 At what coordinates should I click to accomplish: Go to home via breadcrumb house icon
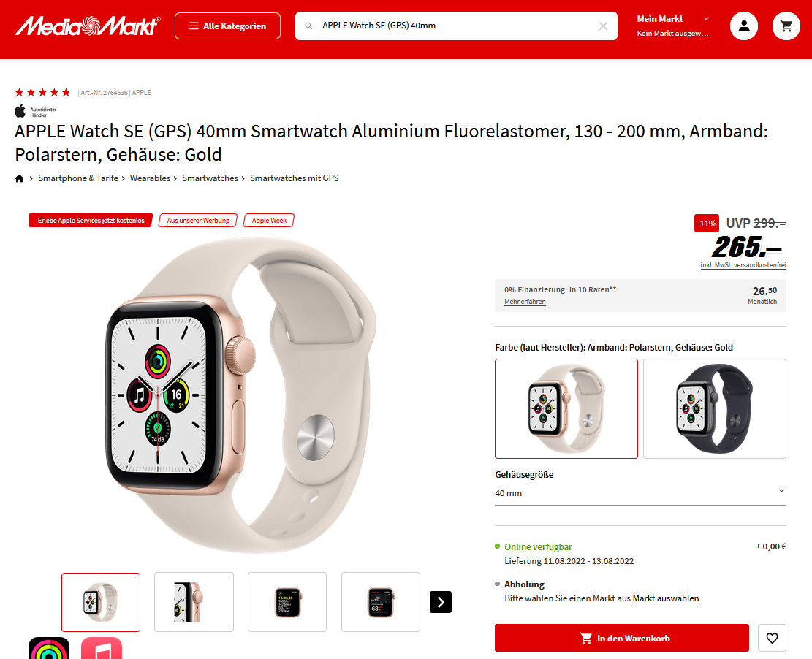point(19,178)
